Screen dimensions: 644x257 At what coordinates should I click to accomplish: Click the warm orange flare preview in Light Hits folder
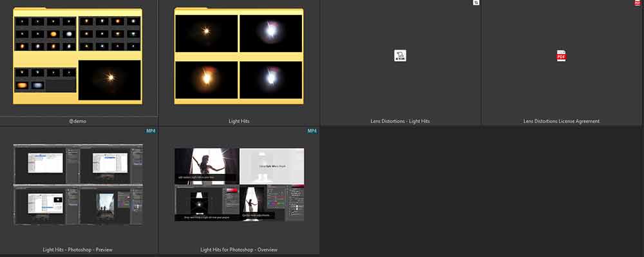[x=207, y=80]
